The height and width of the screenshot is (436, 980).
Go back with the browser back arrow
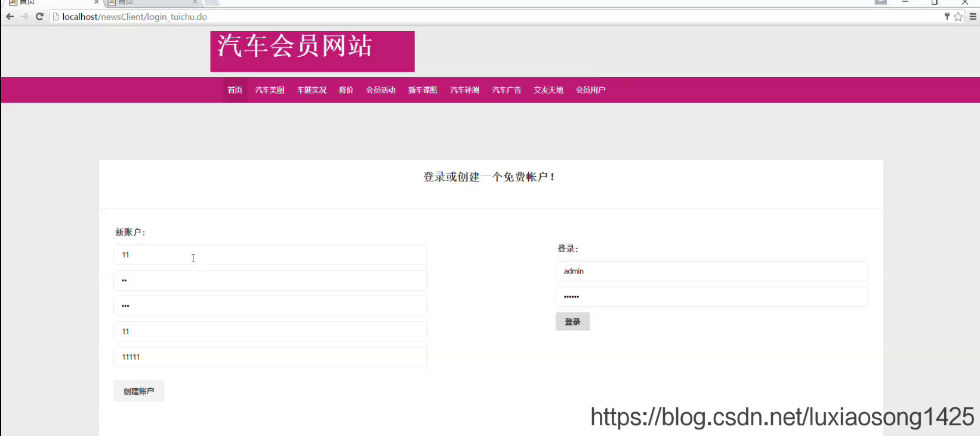10,17
